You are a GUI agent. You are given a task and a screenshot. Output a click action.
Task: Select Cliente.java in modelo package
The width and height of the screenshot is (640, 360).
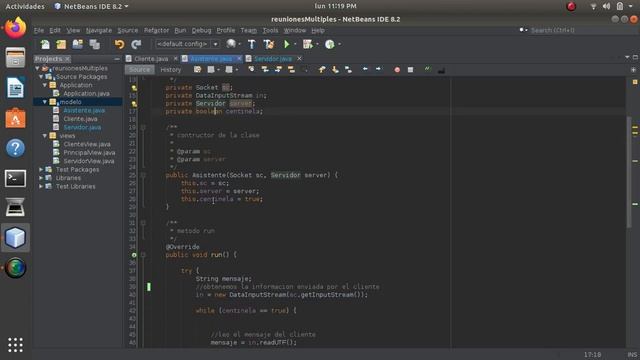coord(80,119)
